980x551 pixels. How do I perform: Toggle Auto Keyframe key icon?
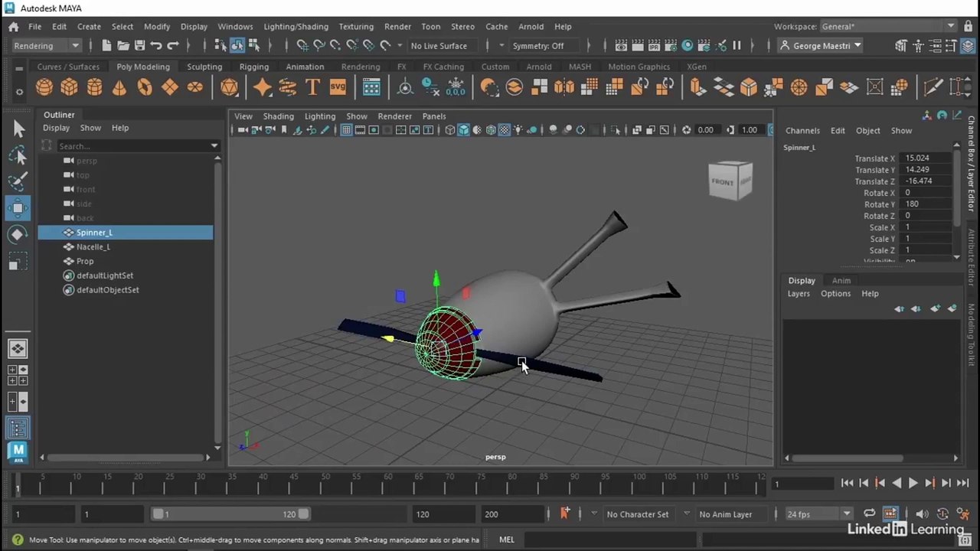tap(942, 514)
